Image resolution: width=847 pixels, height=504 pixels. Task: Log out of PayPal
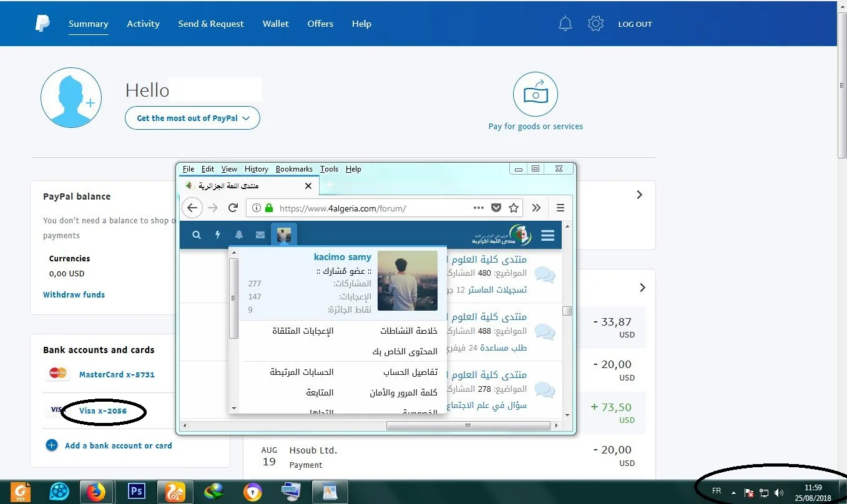point(635,24)
